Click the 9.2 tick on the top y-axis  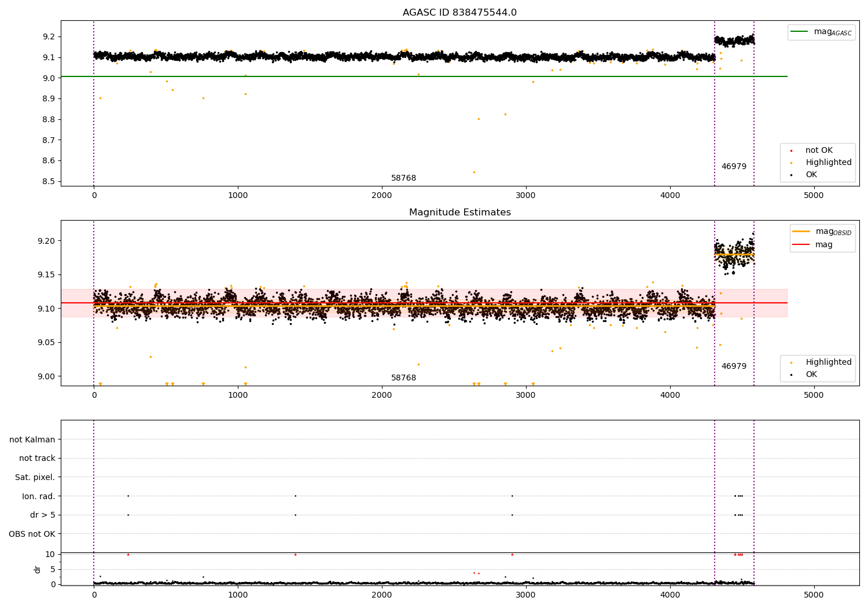click(49, 37)
